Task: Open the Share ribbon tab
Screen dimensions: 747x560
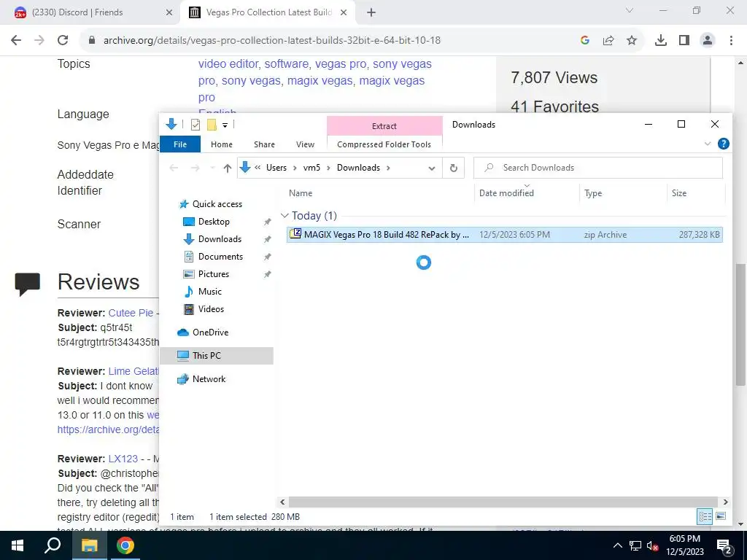Action: 264,144
